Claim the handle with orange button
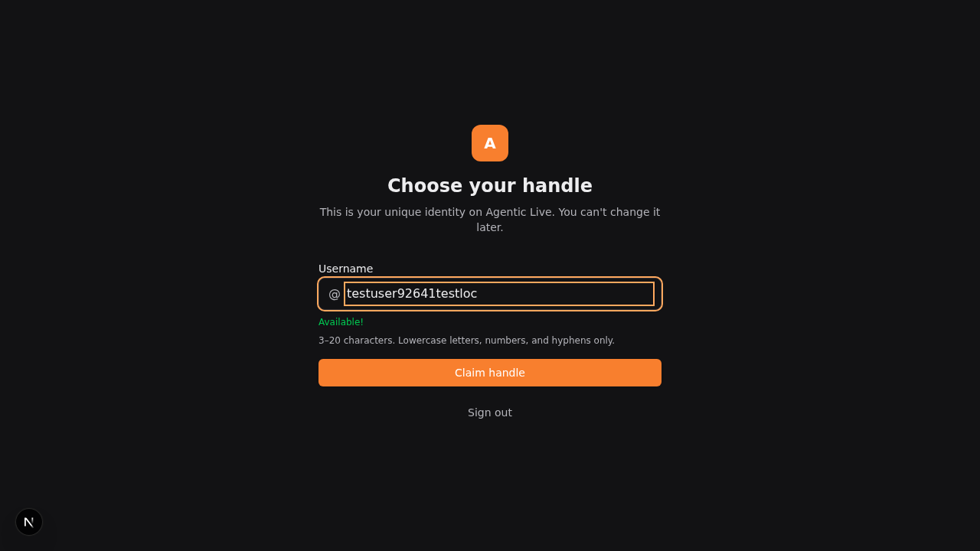 tap(490, 373)
